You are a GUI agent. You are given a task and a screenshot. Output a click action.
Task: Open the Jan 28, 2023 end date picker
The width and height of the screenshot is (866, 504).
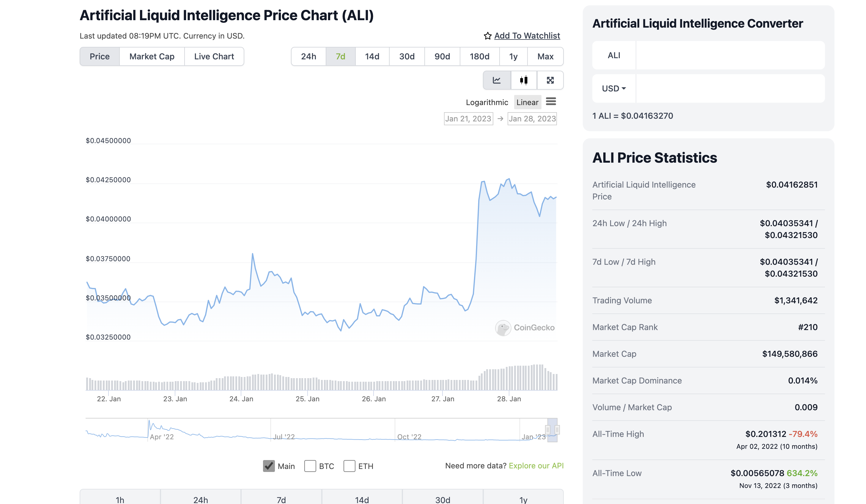tap(532, 119)
